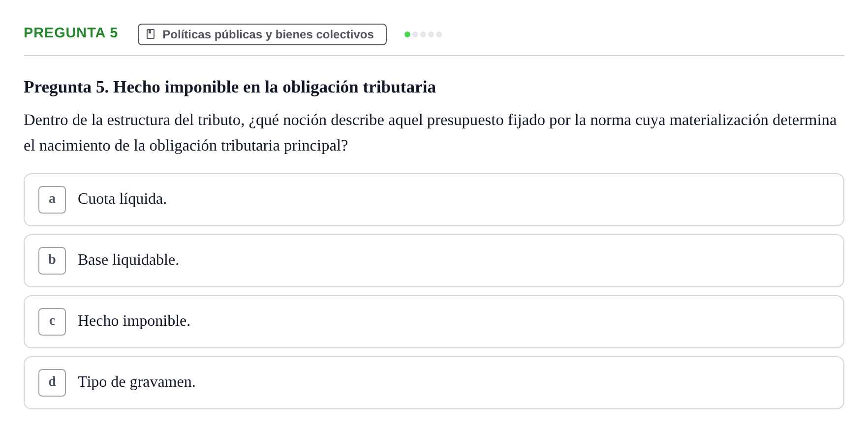The width and height of the screenshot is (868, 433).
Task: Click the book icon in topic tag
Action: point(151,34)
